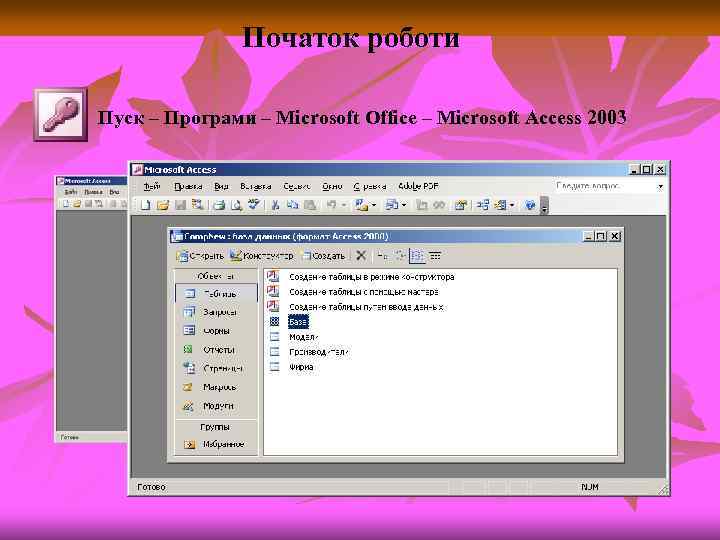The width and height of the screenshot is (720, 540).
Task: Open the Вид menu in main window
Action: click(x=221, y=186)
